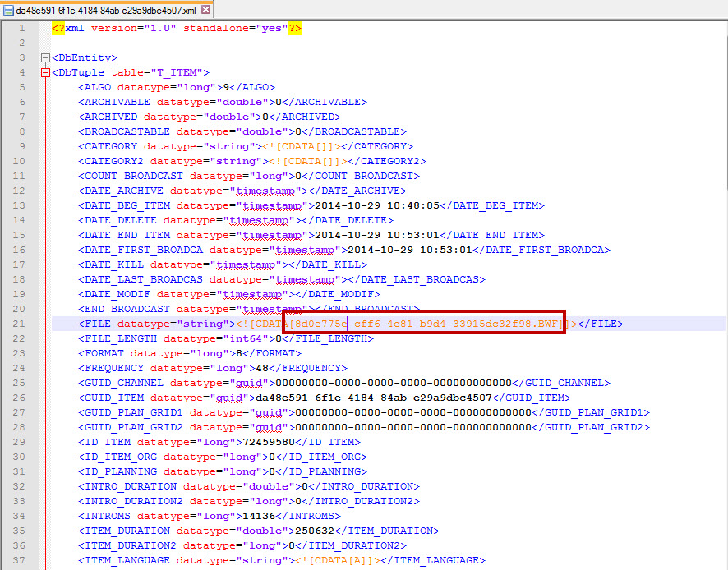This screenshot has height=570, width=728.
Task: Click the T_ITEM table attribute value
Action: tap(182, 72)
